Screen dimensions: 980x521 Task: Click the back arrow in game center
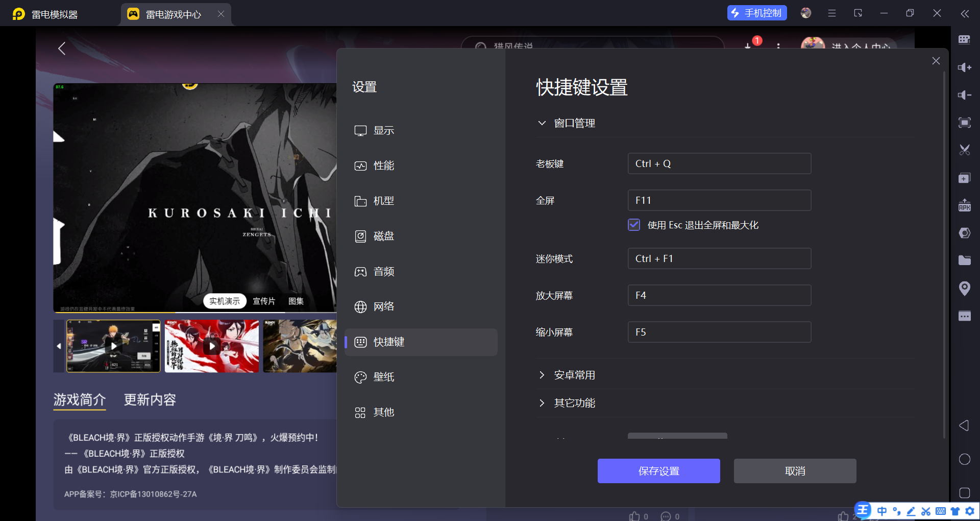pos(62,49)
